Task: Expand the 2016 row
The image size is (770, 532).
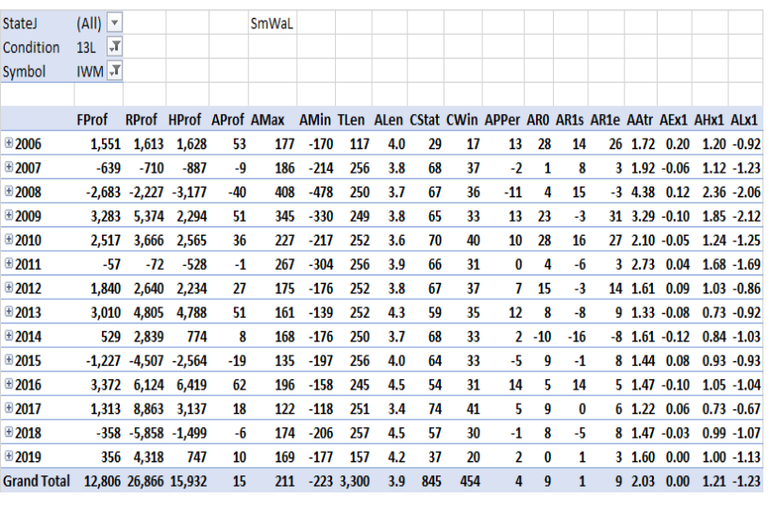Action: click(8, 384)
